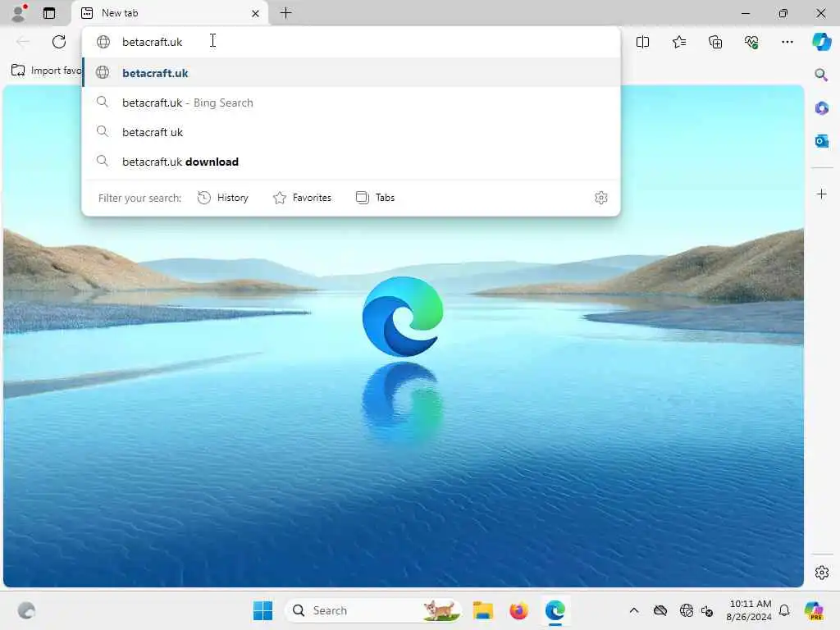Toggle split screen view
840x630 pixels.
[642, 42]
